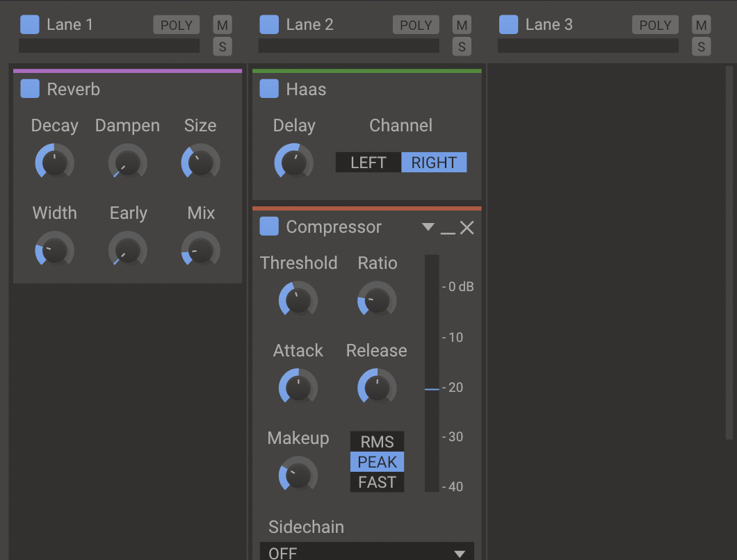Click the Reverb Size knob
Image resolution: width=737 pixels, height=560 pixels.
click(x=201, y=163)
